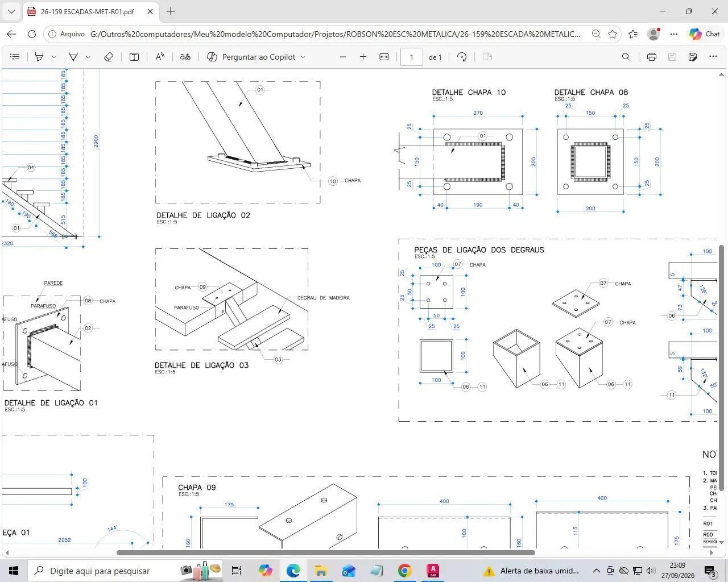Add this page to favorites
The height and width of the screenshot is (582, 728).
pyautogui.click(x=613, y=34)
